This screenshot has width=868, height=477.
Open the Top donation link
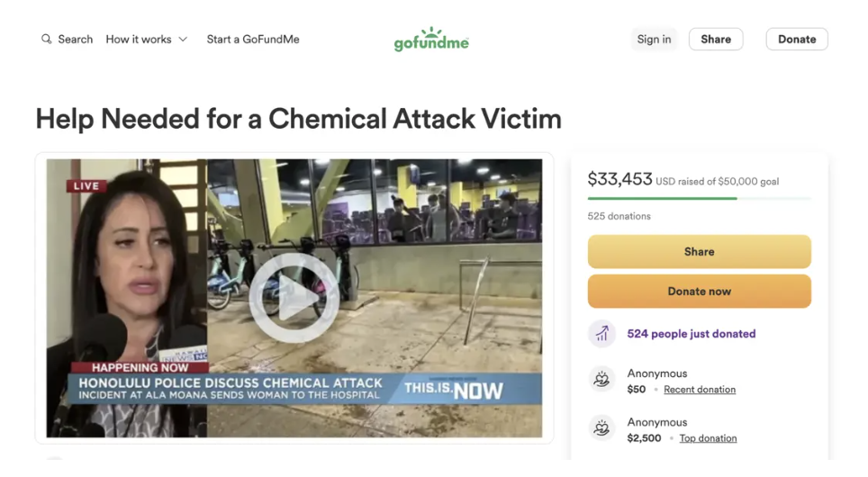point(708,438)
